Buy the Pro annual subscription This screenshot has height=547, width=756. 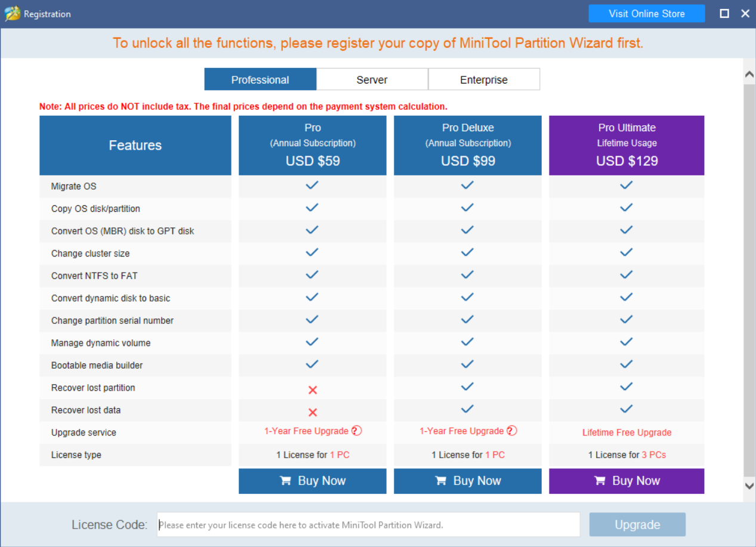[x=313, y=481]
